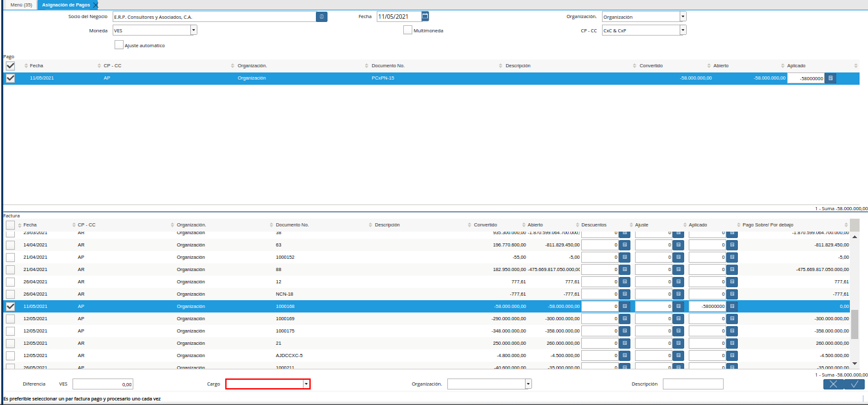Expand the Cargo dropdown
Image resolution: width=868 pixels, height=405 pixels.
pyautogui.click(x=306, y=384)
